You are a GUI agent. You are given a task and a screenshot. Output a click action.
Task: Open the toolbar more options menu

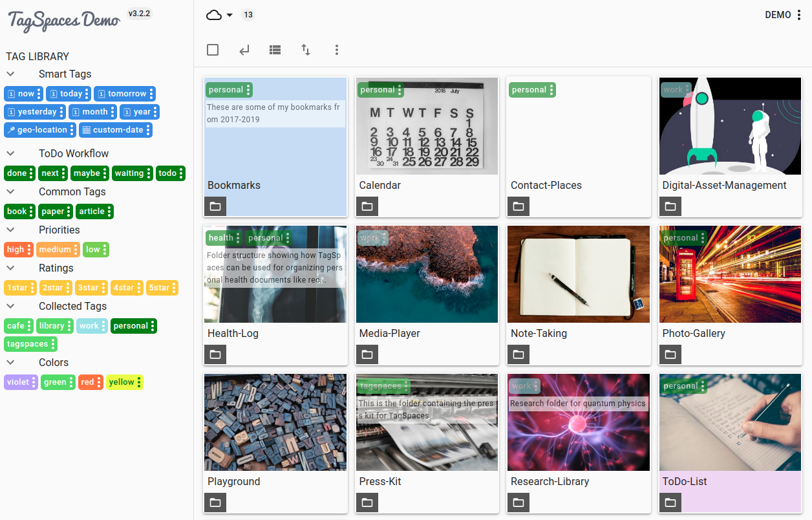pyautogui.click(x=337, y=50)
